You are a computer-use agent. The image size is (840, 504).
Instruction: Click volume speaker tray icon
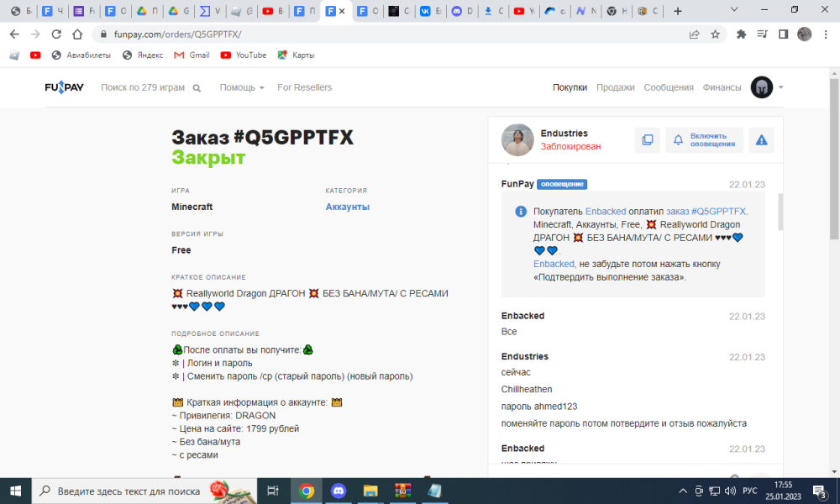(730, 491)
